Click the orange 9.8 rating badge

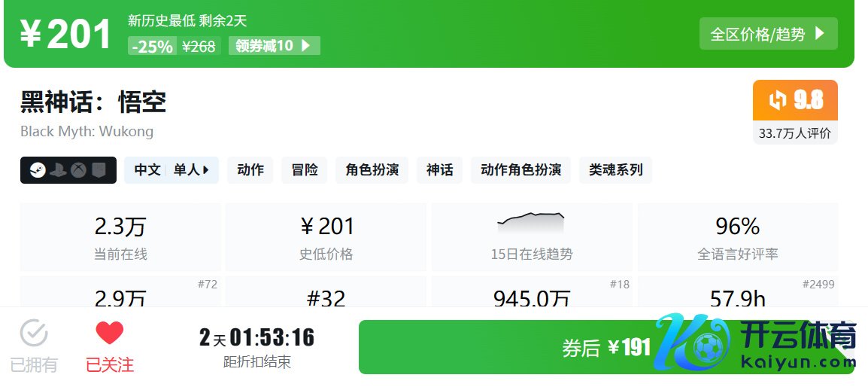pyautogui.click(x=795, y=100)
